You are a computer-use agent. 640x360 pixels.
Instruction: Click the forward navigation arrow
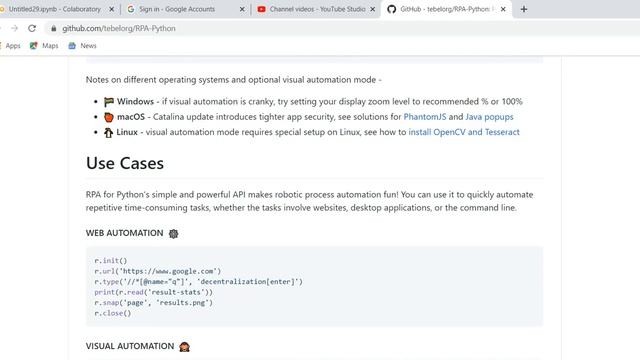click(x=14, y=28)
